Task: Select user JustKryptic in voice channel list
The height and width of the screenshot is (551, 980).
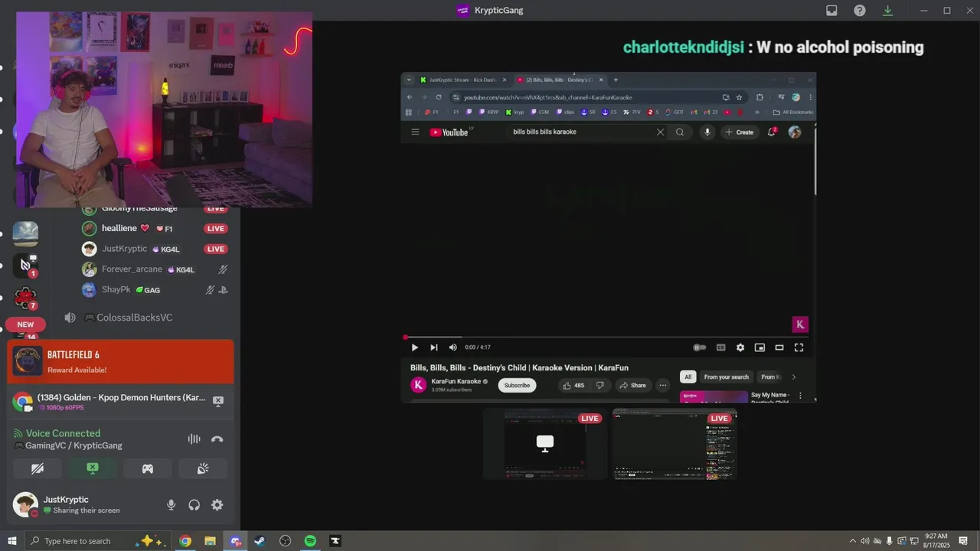Action: coord(124,249)
